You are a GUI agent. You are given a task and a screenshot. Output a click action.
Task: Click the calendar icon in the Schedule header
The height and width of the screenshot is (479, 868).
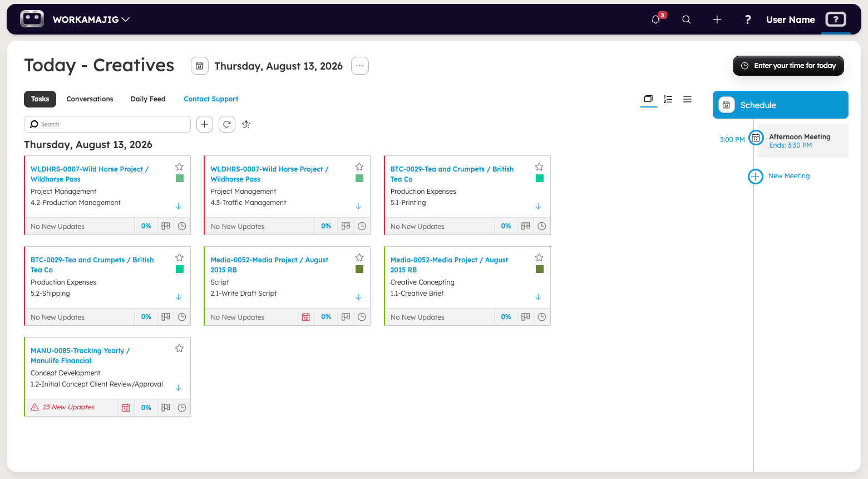pyautogui.click(x=726, y=105)
